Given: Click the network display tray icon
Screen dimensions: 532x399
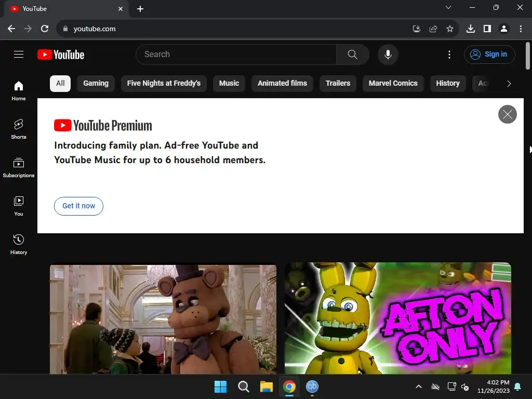Looking at the screenshot, I should pyautogui.click(x=451, y=387).
